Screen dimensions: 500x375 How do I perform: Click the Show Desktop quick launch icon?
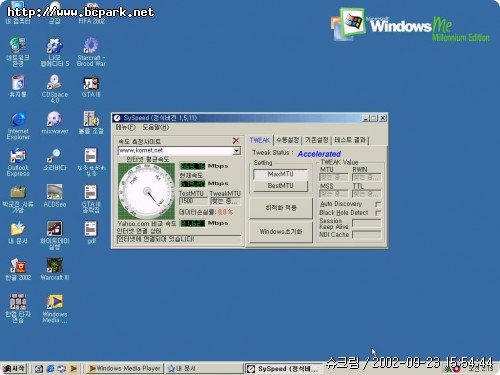tap(39, 369)
